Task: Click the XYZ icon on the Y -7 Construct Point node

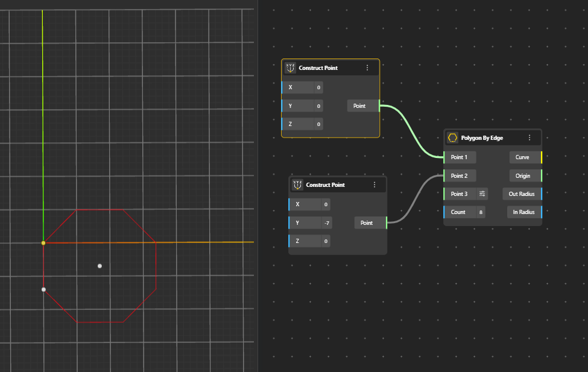Action: 297,185
